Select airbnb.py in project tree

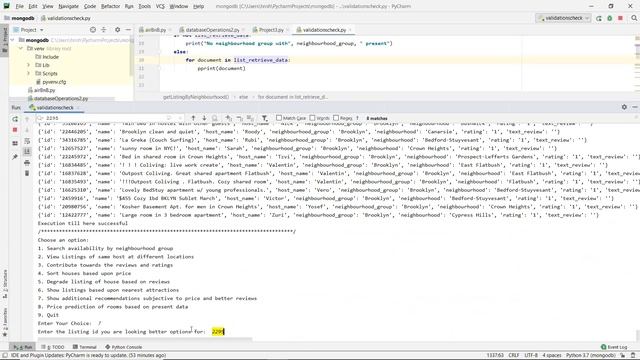point(44,90)
